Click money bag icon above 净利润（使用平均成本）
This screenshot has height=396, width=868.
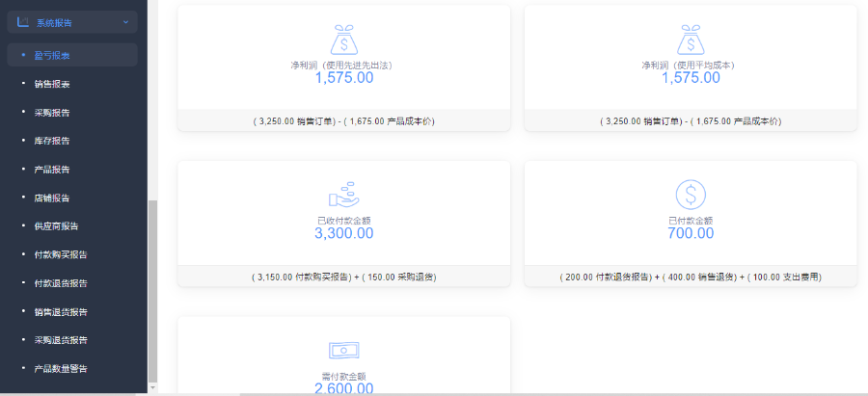(691, 40)
